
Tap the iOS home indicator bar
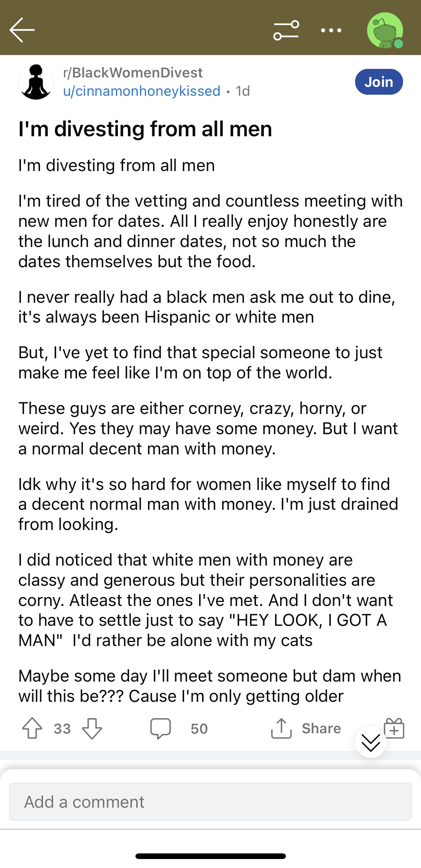211,856
